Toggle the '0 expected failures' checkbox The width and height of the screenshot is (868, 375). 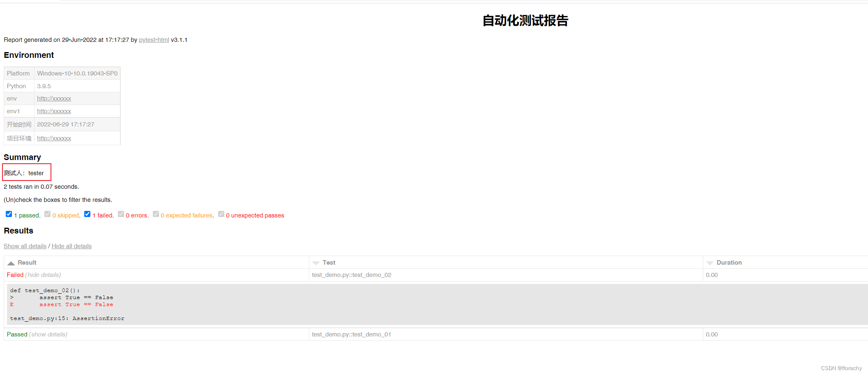point(156,214)
